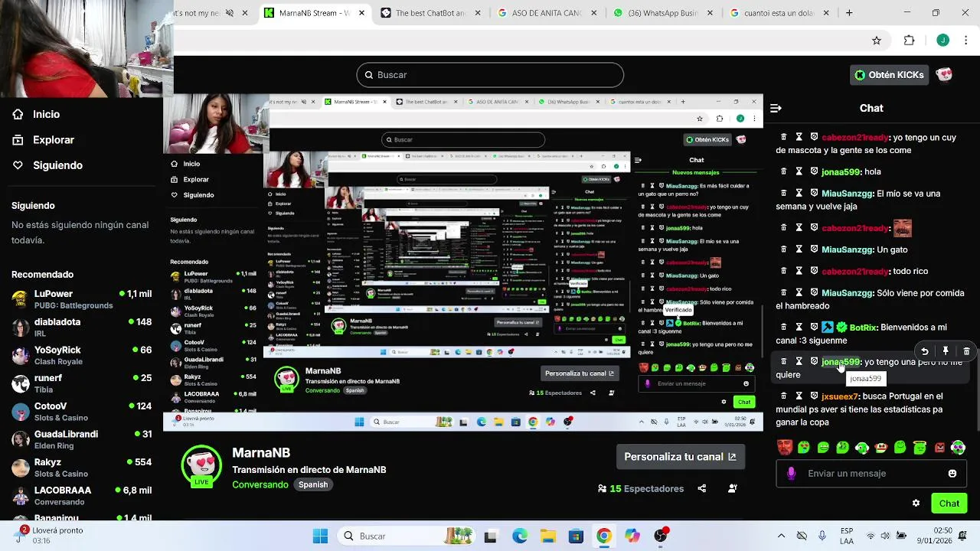Screen dimensions: 980x551
Task: Open the GuadaLibrandi recommended channel
Action: point(81,439)
